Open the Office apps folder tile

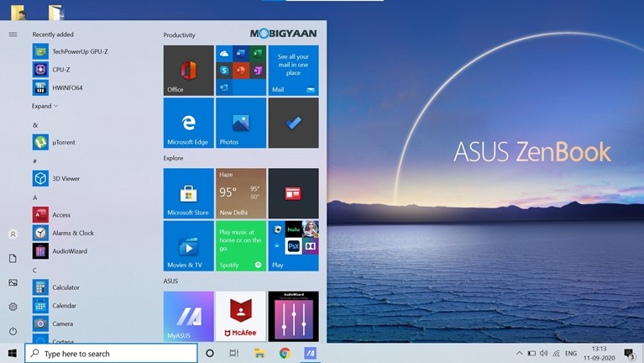(x=241, y=71)
